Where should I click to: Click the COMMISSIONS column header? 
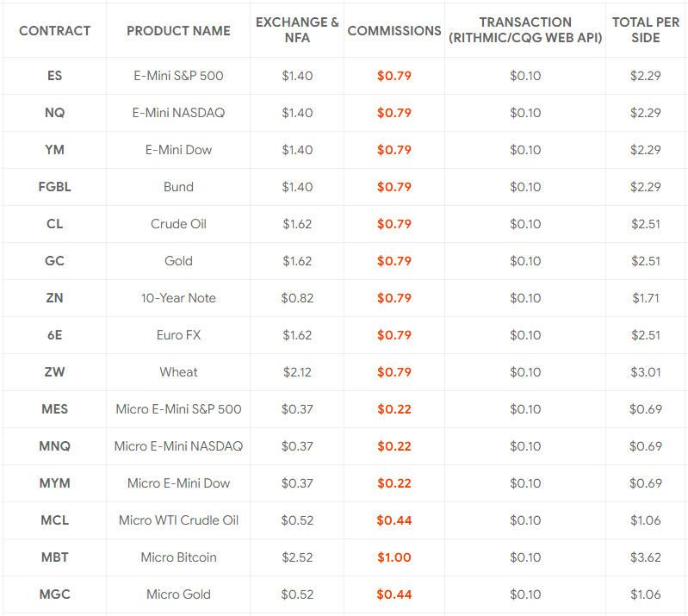click(x=394, y=30)
